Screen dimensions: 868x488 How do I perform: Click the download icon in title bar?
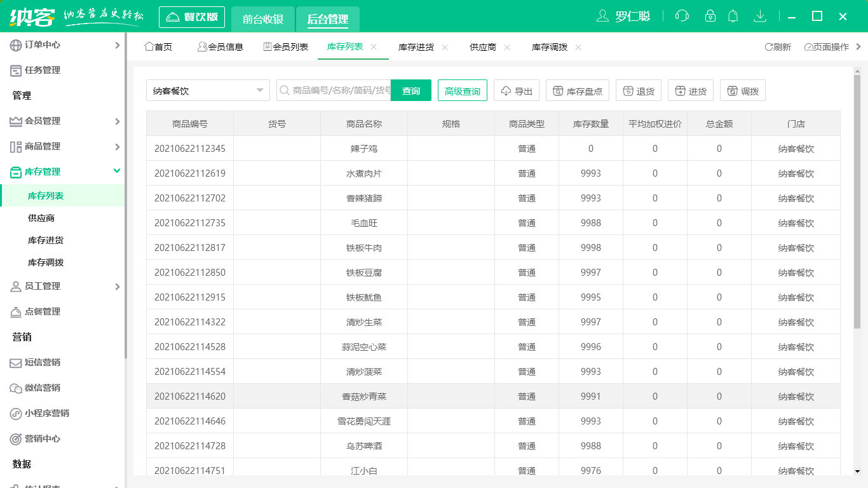(760, 16)
